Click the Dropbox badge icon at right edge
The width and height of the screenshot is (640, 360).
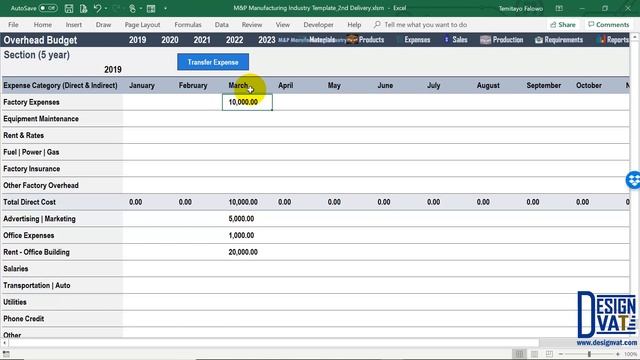pos(633,180)
